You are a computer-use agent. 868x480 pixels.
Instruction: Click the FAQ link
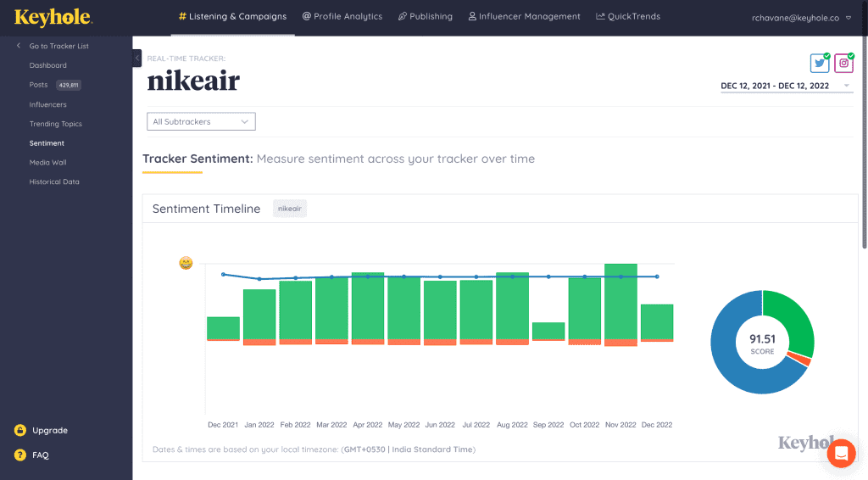point(41,455)
